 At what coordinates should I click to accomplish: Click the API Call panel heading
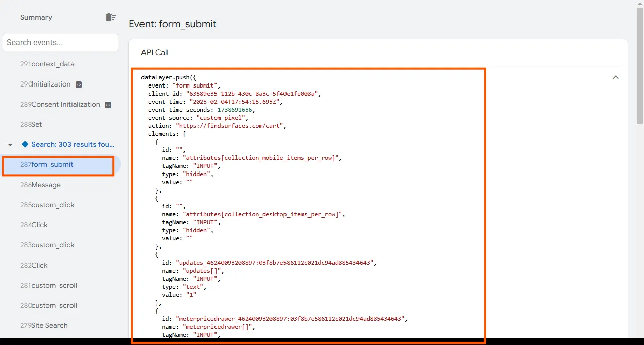point(155,53)
